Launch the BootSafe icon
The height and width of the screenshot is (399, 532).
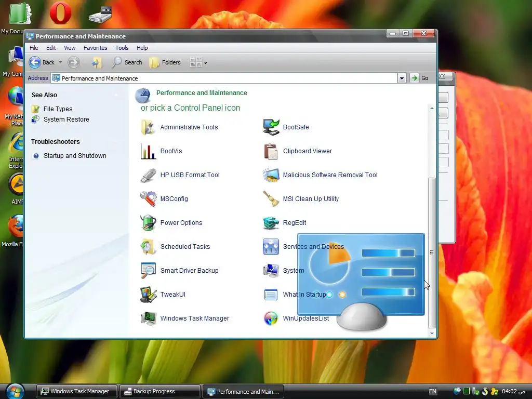271,127
